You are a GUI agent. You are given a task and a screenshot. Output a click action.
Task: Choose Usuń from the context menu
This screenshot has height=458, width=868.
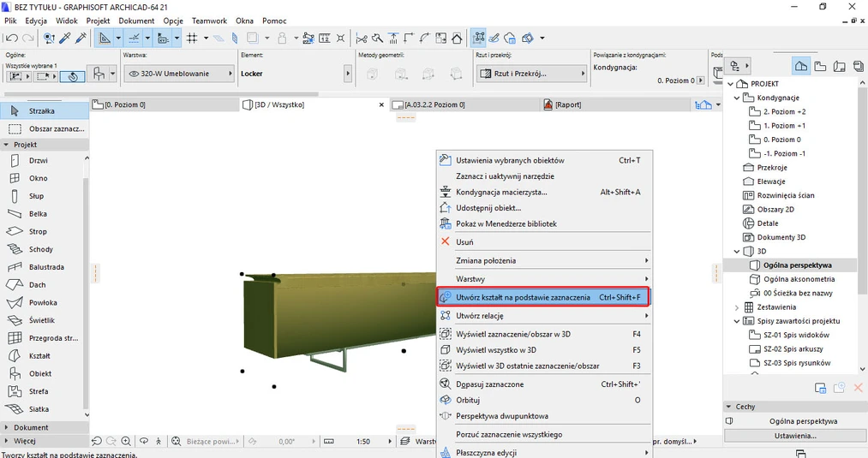click(x=544, y=241)
